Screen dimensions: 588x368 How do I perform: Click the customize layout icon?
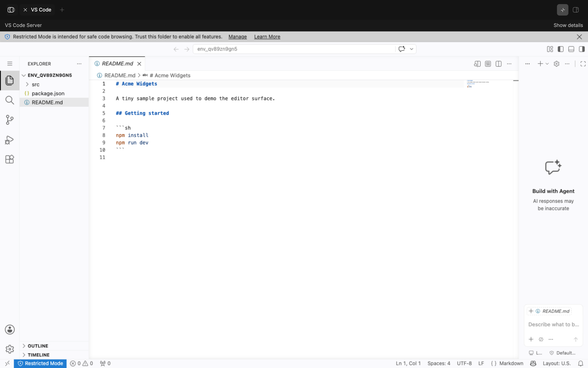pyautogui.click(x=550, y=49)
